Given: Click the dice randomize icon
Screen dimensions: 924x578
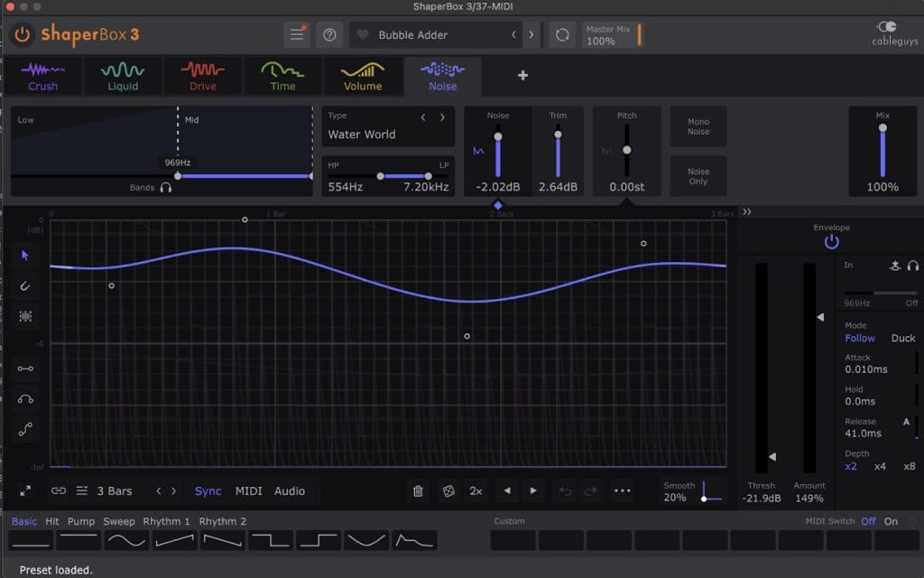Looking at the screenshot, I should (448, 490).
